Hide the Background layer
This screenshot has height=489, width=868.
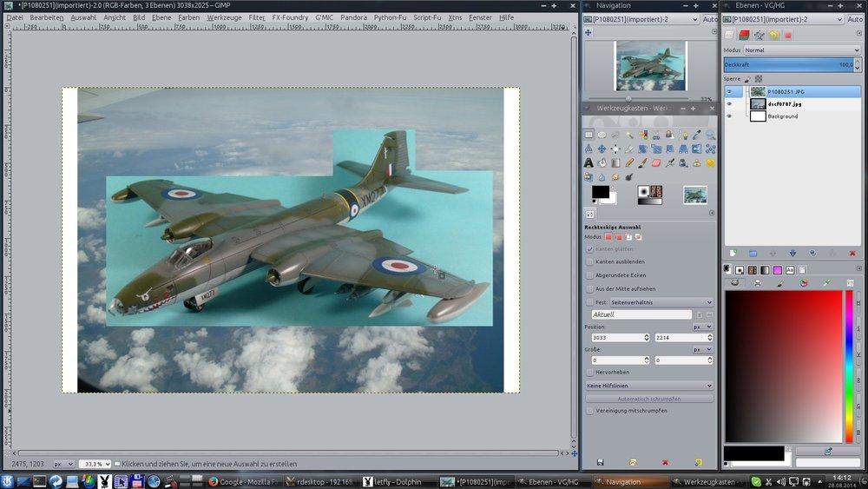[729, 116]
